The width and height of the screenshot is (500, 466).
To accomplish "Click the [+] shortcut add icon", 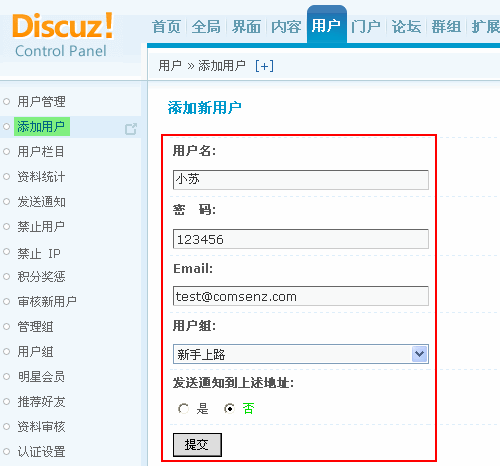I will (x=264, y=66).
